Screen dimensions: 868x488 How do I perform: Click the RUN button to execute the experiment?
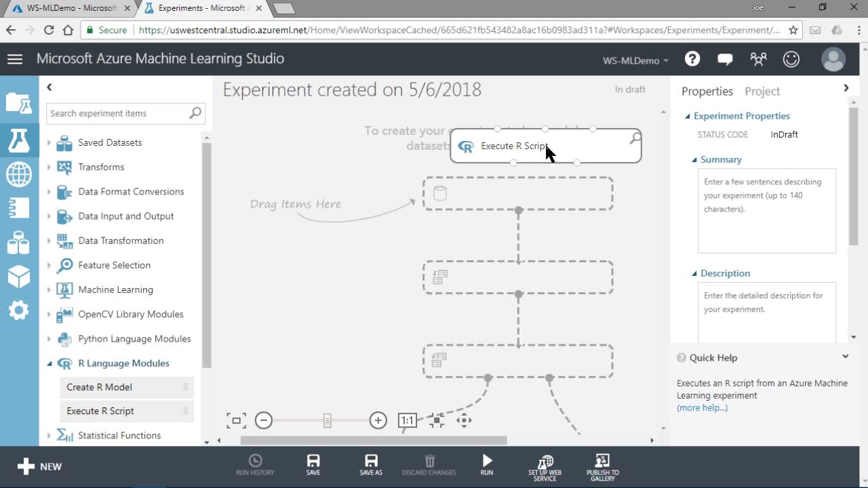[486, 465]
